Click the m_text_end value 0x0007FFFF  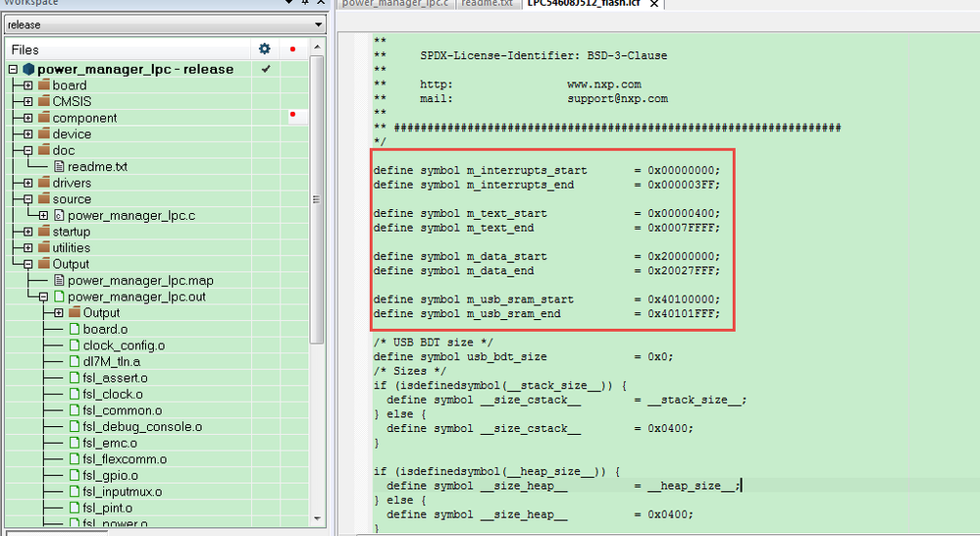point(683,228)
